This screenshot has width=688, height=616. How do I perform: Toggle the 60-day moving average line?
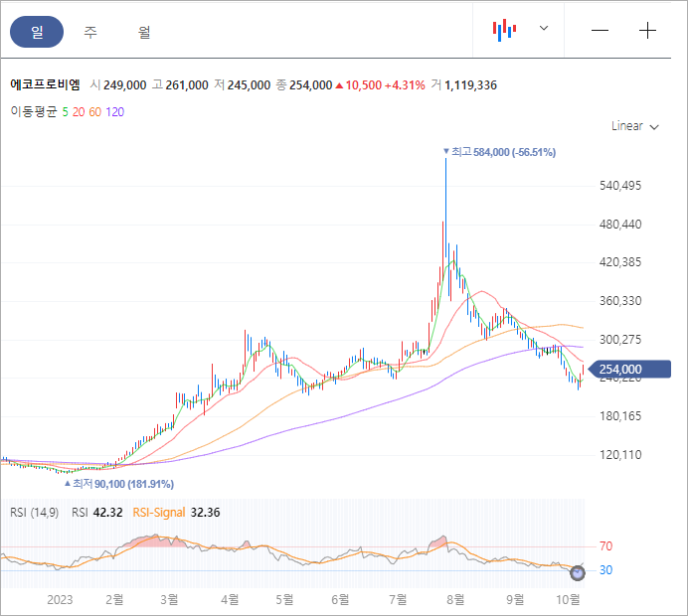pos(95,112)
